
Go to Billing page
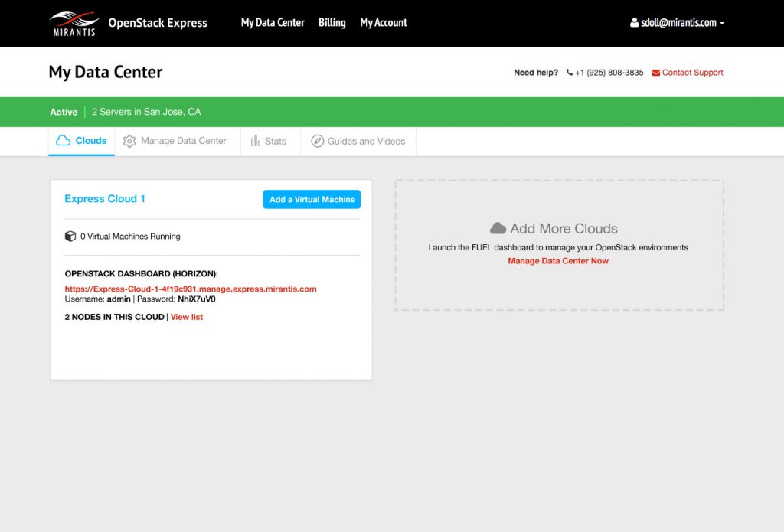(x=332, y=22)
